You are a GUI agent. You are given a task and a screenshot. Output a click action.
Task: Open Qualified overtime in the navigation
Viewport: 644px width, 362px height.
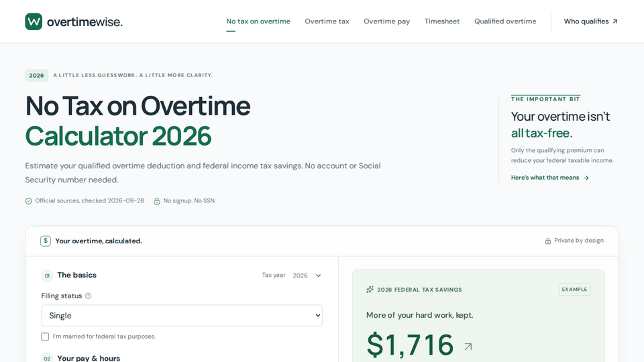point(505,21)
